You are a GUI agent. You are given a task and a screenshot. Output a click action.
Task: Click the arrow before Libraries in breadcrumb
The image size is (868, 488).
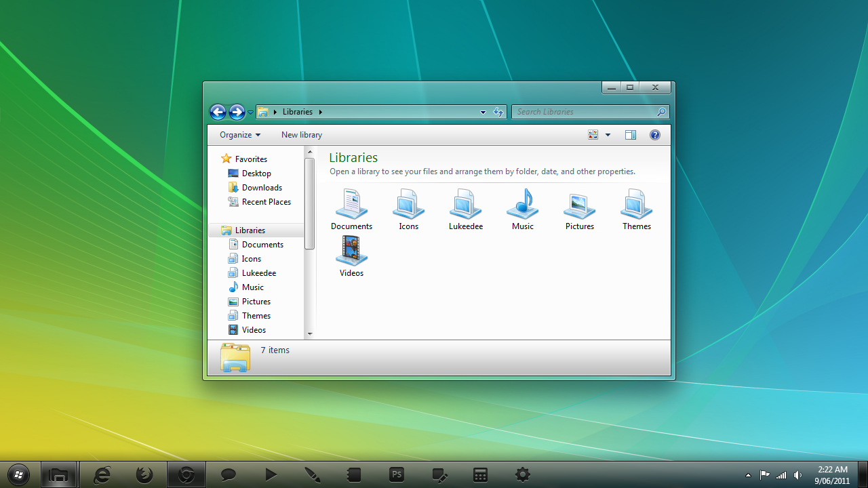[x=275, y=112]
